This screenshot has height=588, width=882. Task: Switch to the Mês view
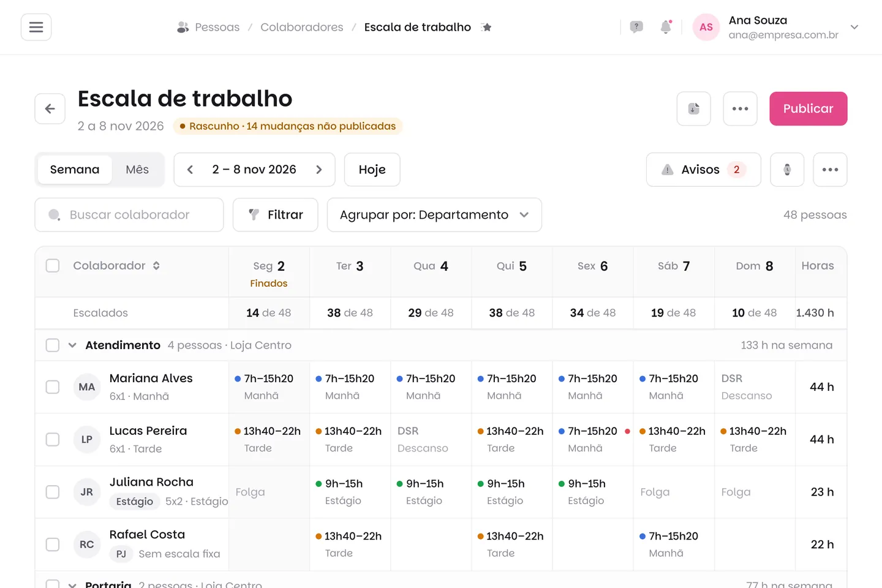[137, 170]
